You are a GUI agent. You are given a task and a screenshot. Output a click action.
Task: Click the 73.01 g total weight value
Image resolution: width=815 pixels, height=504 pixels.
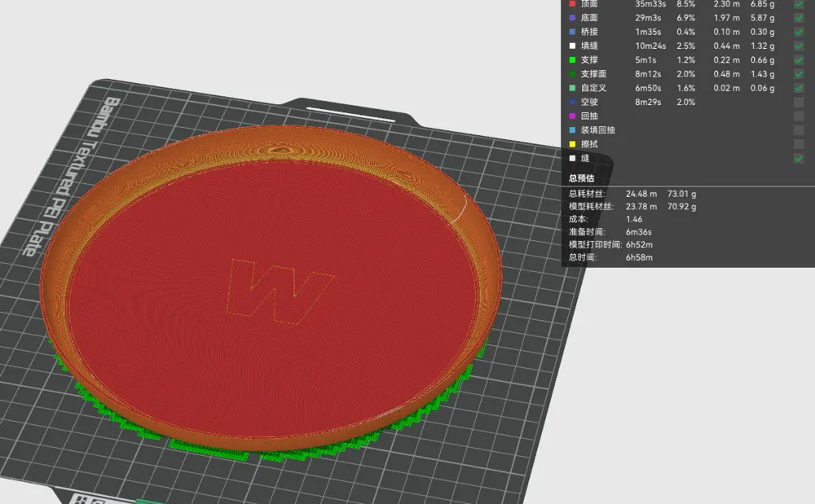coord(682,194)
